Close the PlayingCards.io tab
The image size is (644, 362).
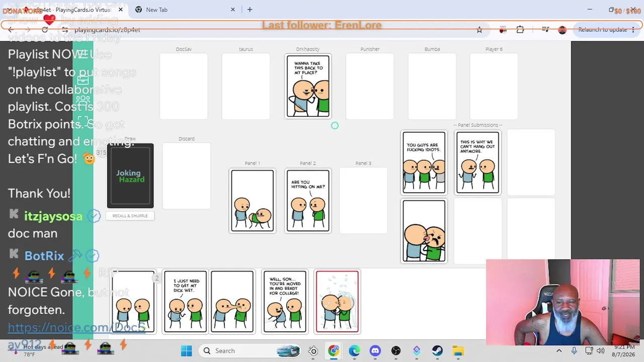pos(120,10)
